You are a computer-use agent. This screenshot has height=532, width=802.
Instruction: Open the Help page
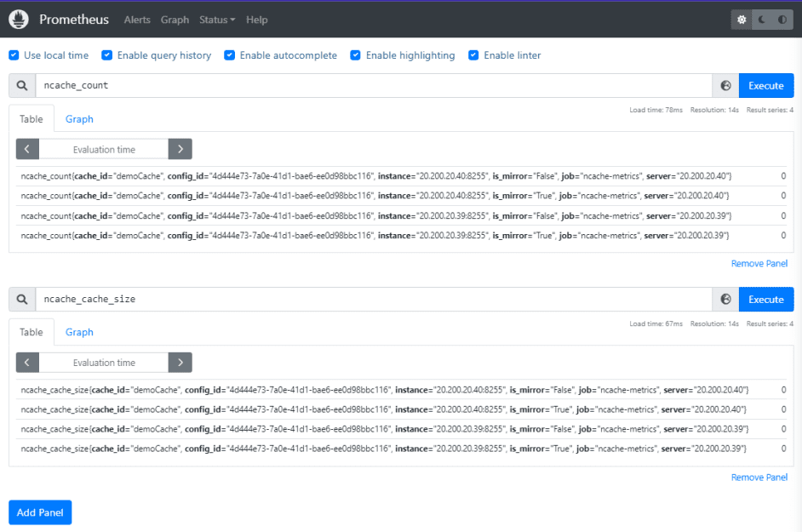[257, 20]
